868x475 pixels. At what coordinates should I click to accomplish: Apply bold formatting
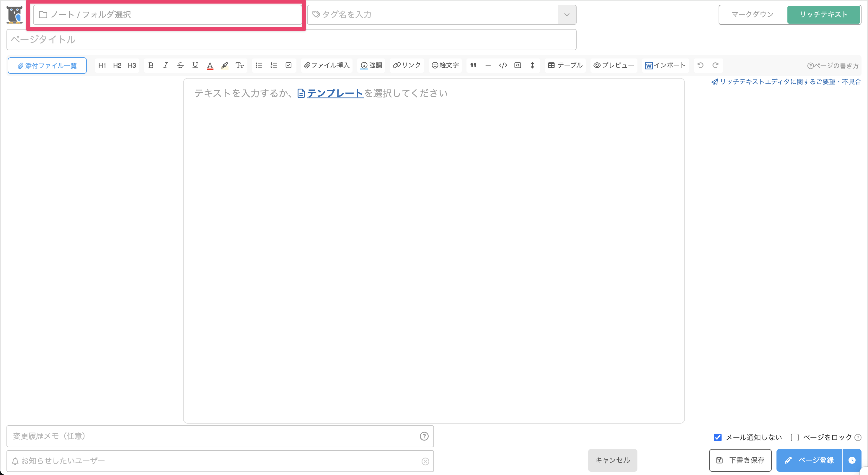(151, 65)
